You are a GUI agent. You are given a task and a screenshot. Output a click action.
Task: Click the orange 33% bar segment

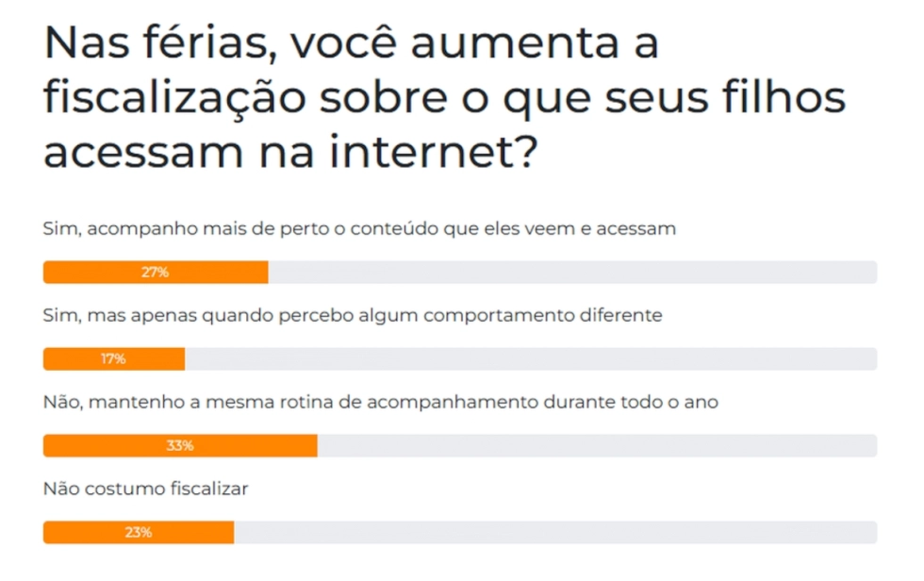click(180, 445)
